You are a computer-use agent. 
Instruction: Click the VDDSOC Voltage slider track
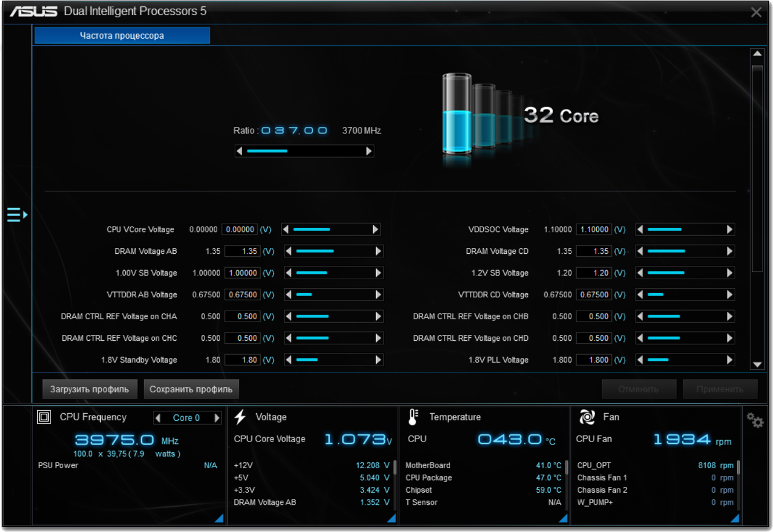[685, 229]
